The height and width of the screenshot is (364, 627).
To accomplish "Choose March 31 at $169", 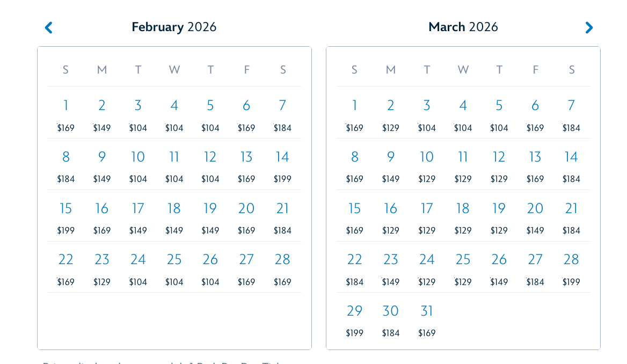I will 427,318.
